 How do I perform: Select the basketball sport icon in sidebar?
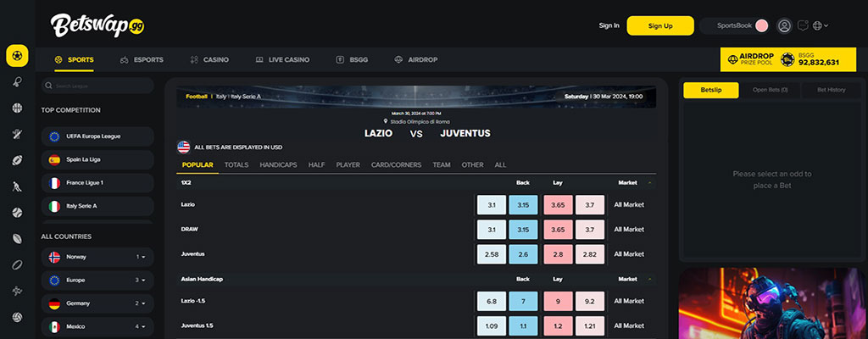tap(17, 108)
